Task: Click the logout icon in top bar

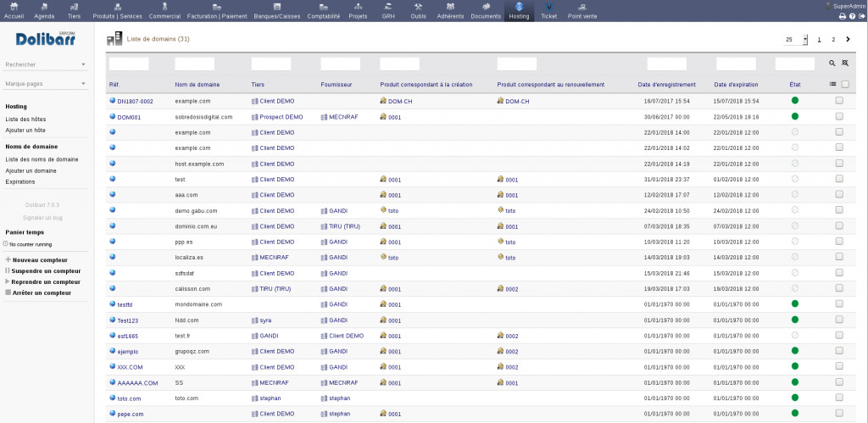Action: 860,16
